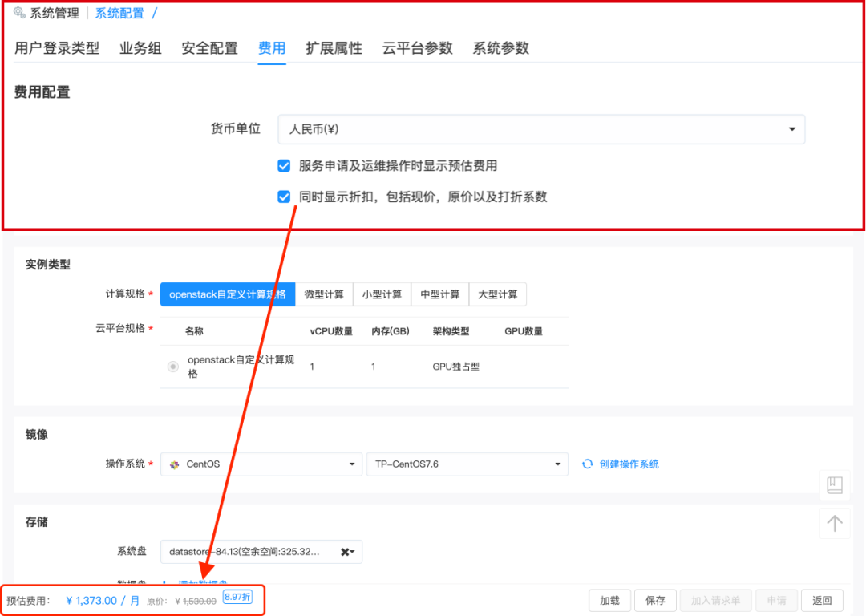Click the 申请 button
Screen dimensions: 866x616
[x=776, y=601]
